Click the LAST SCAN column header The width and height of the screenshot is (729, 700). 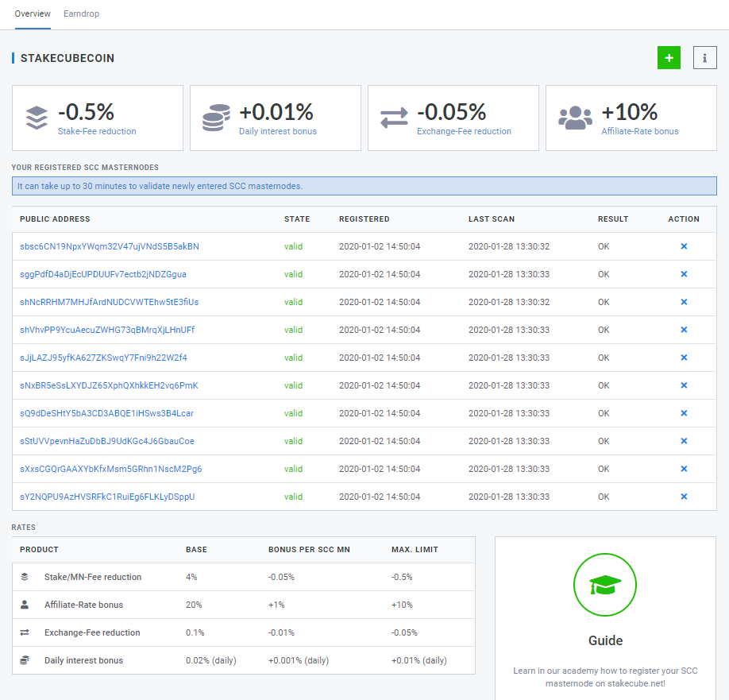tap(492, 219)
